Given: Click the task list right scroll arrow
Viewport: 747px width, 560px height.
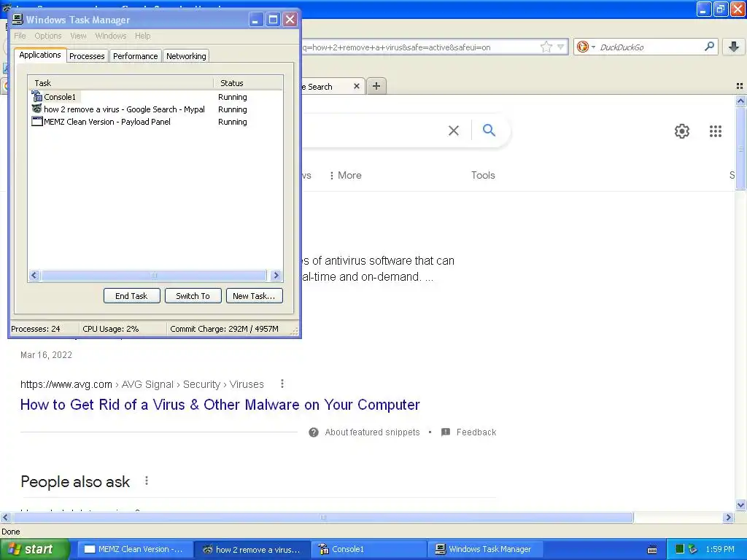Looking at the screenshot, I should click(276, 275).
